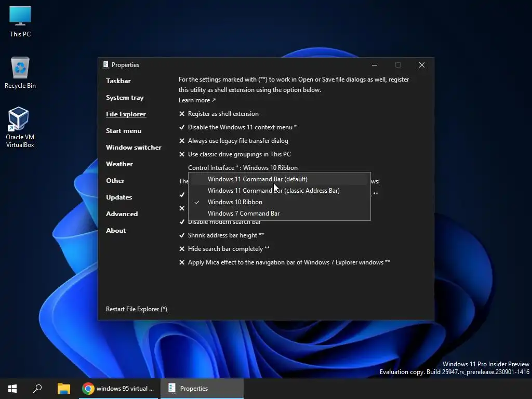Close the Properties window

click(422, 65)
